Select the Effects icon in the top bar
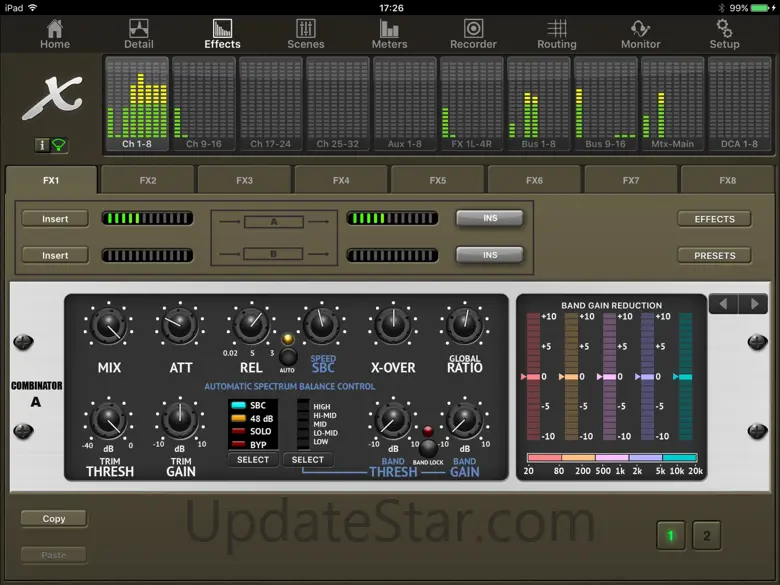This screenshot has height=585, width=780. point(222,34)
